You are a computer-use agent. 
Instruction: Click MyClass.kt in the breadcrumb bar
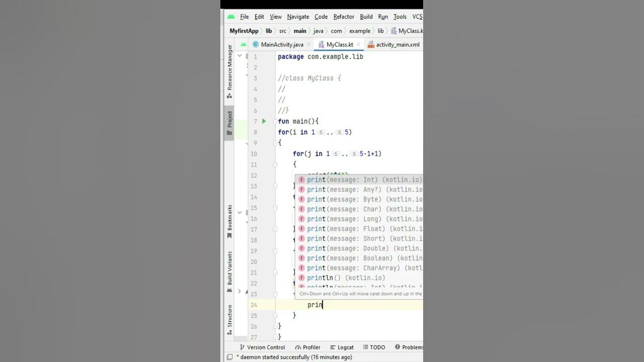point(407,31)
